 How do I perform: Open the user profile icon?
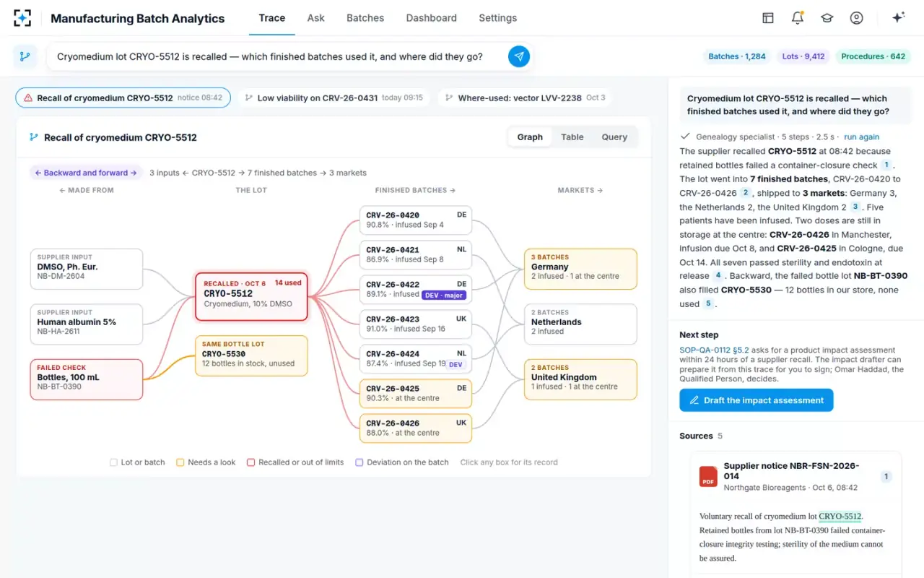[x=857, y=18]
